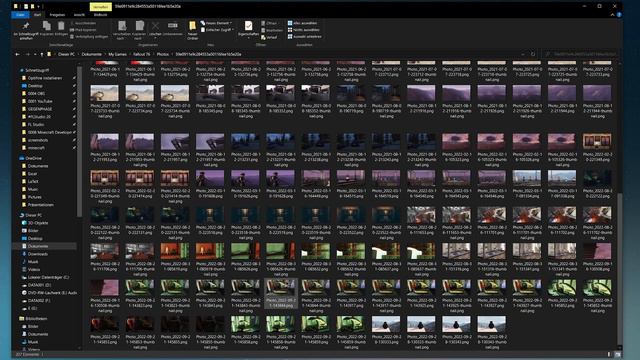Open FL Studio folder in Schnellzugriff
The height and width of the screenshot is (360, 640).
pos(36,124)
